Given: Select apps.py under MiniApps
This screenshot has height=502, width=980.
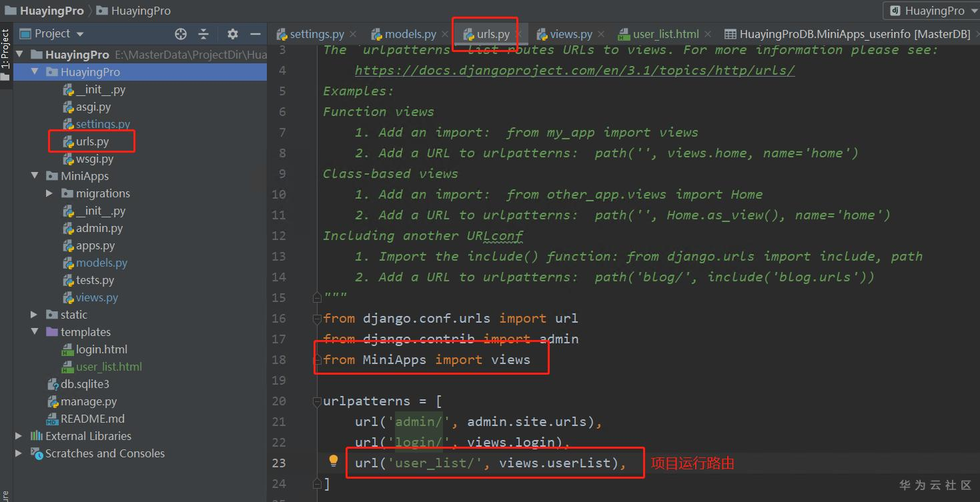Looking at the screenshot, I should tap(95, 245).
